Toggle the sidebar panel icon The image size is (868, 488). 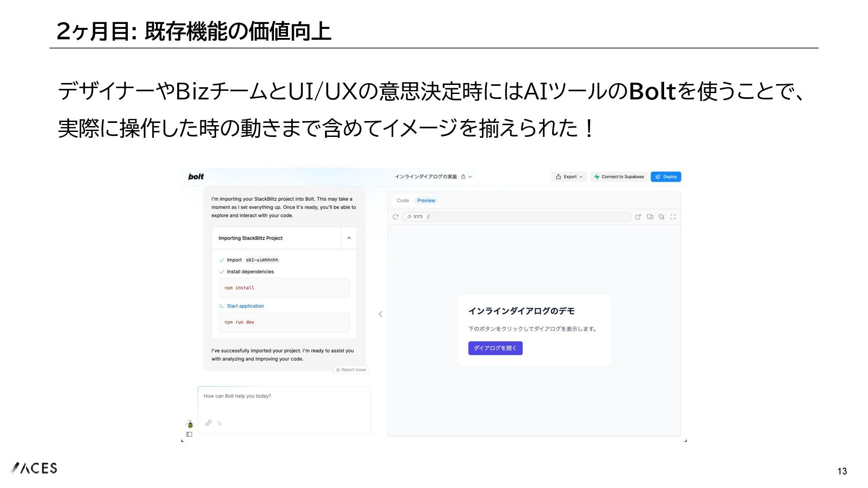[x=189, y=434]
